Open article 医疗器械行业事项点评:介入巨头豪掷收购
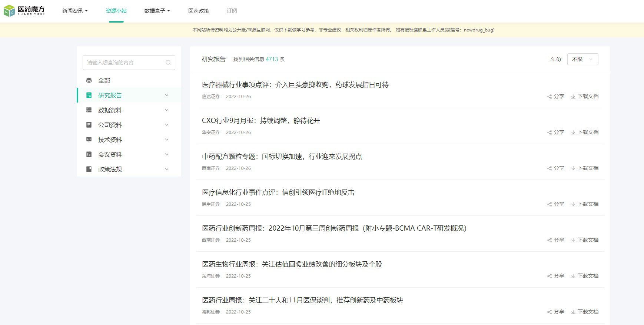The width and height of the screenshot is (644, 325). (295, 85)
